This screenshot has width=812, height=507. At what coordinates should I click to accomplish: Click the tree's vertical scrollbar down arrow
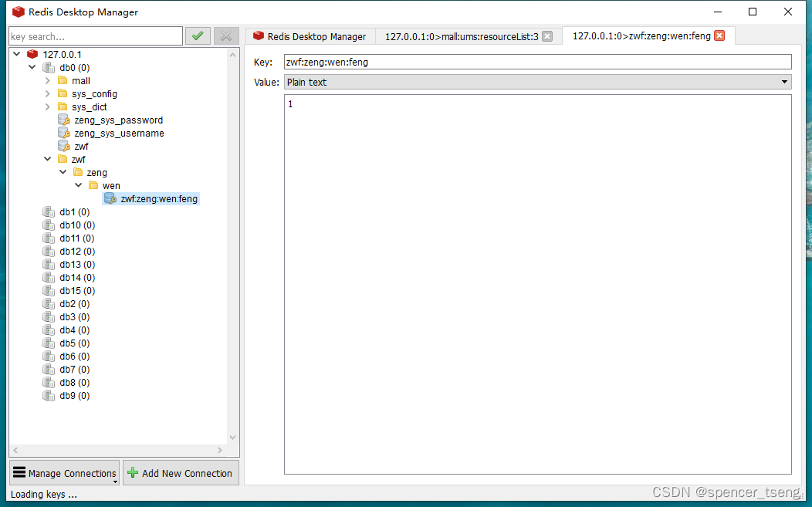tap(232, 438)
